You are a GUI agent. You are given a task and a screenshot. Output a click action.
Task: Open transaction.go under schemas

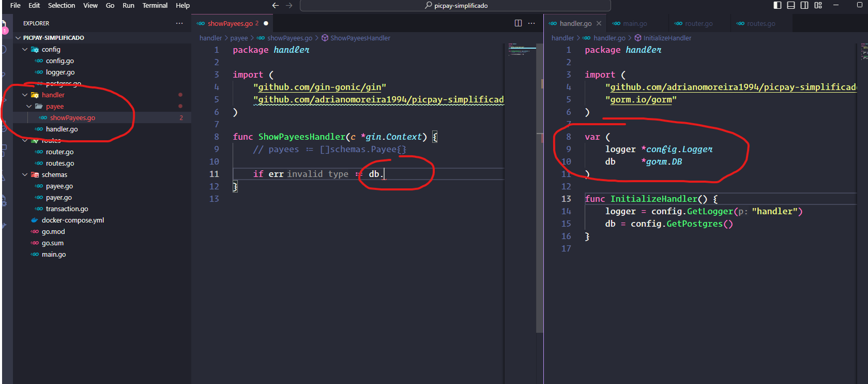click(x=67, y=209)
